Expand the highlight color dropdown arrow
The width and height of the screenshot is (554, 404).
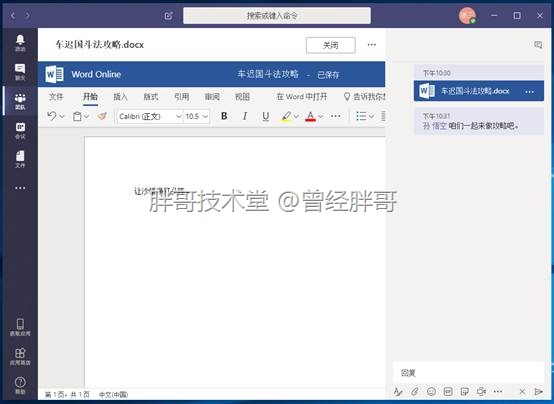click(296, 116)
